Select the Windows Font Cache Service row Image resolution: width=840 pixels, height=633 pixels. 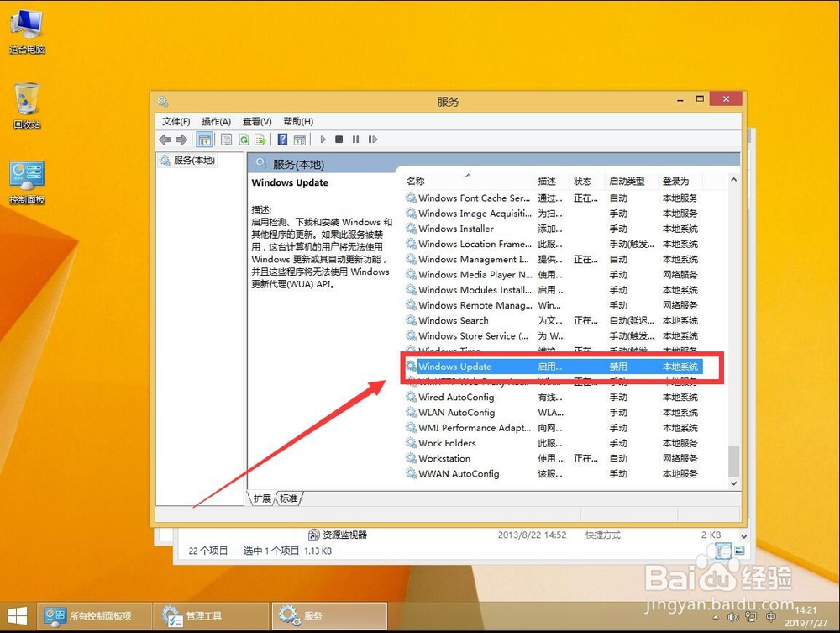tap(553, 198)
